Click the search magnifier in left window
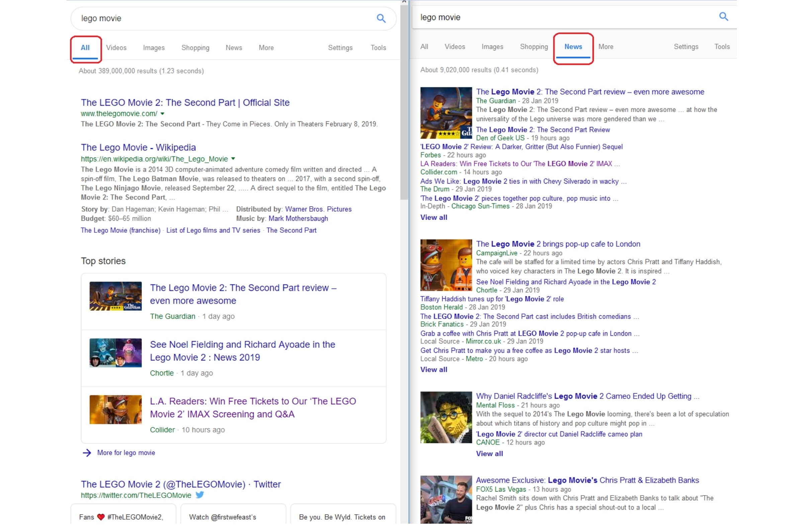The width and height of the screenshot is (803, 532). 381,18
